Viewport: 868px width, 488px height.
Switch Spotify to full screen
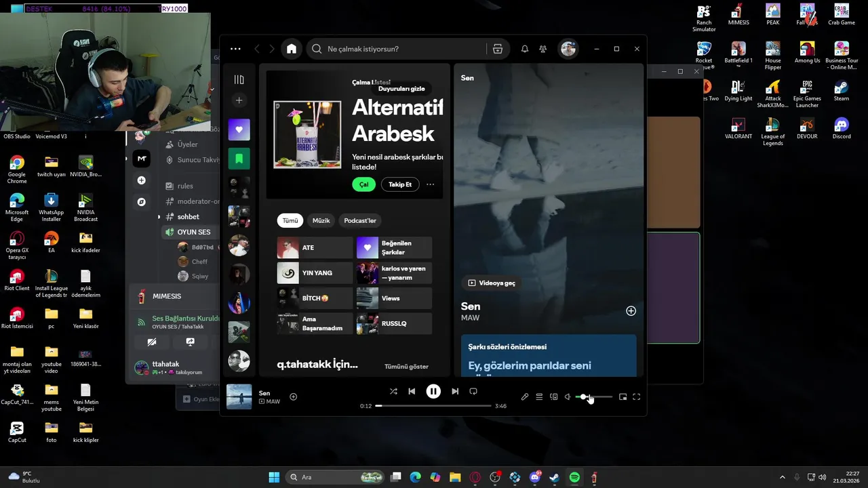point(636,396)
